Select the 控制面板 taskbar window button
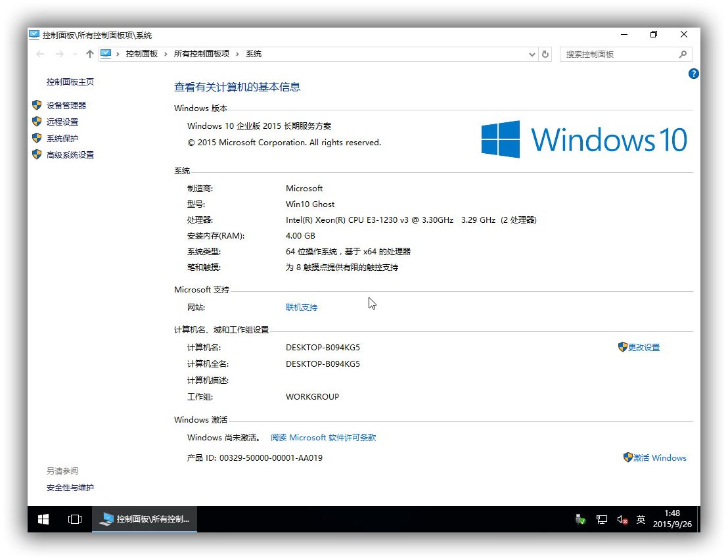The width and height of the screenshot is (728, 560). [145, 519]
